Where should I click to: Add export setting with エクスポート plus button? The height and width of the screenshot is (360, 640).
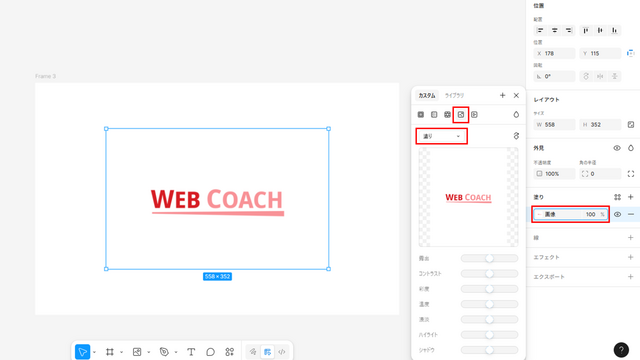click(631, 277)
